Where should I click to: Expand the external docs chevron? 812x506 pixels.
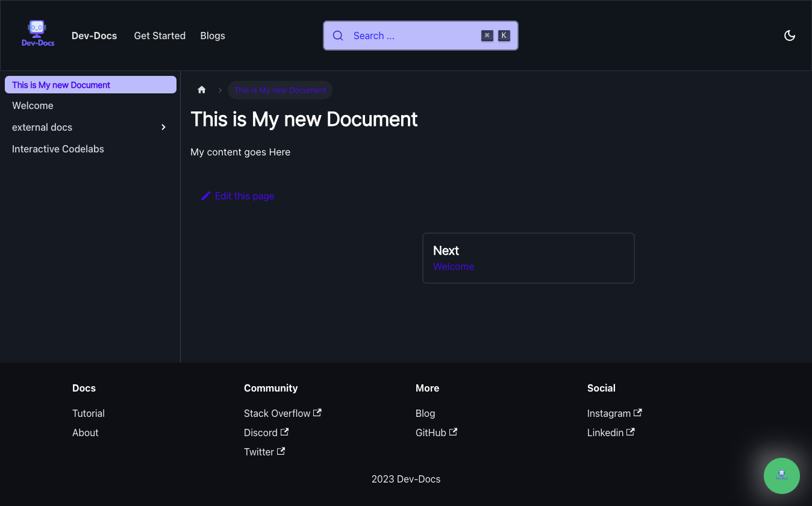pyautogui.click(x=163, y=127)
